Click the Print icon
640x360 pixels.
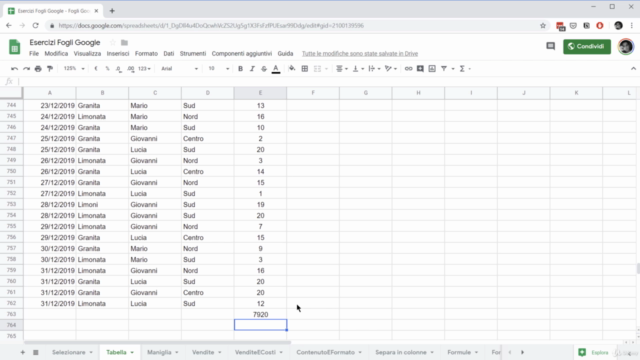38,69
